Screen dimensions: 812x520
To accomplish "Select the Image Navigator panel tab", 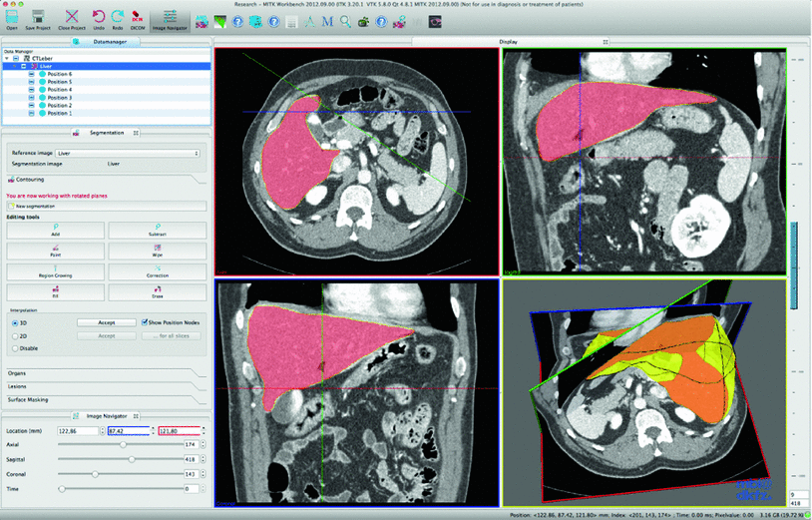I will click(x=106, y=416).
